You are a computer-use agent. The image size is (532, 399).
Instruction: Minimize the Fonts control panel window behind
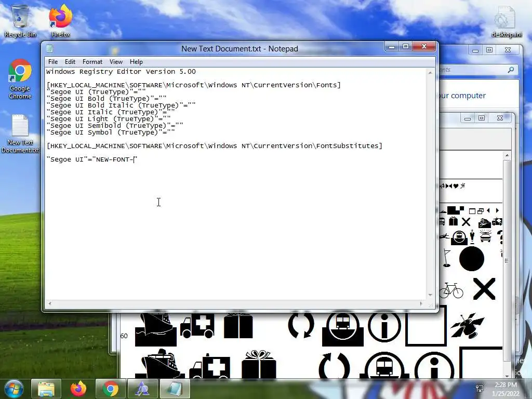pos(475,50)
